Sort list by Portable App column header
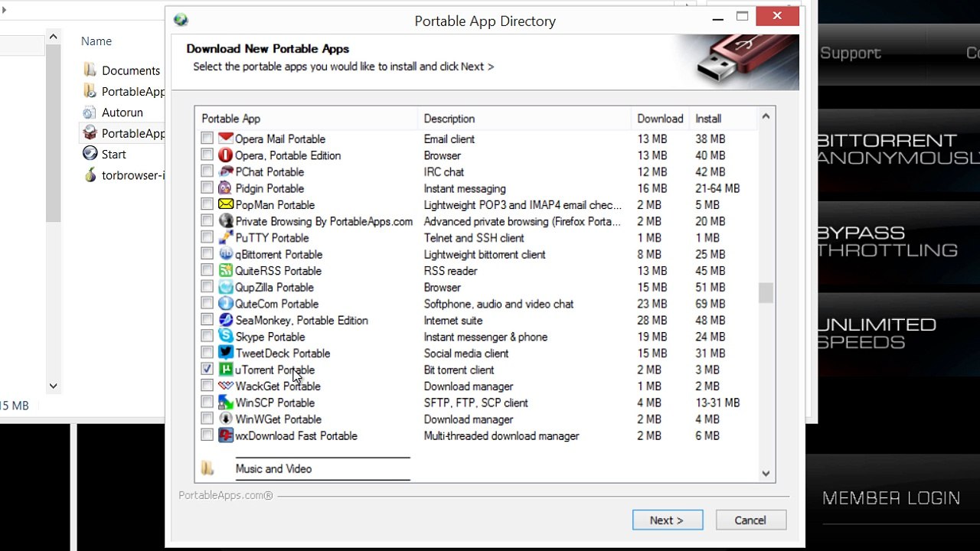 pyautogui.click(x=306, y=119)
